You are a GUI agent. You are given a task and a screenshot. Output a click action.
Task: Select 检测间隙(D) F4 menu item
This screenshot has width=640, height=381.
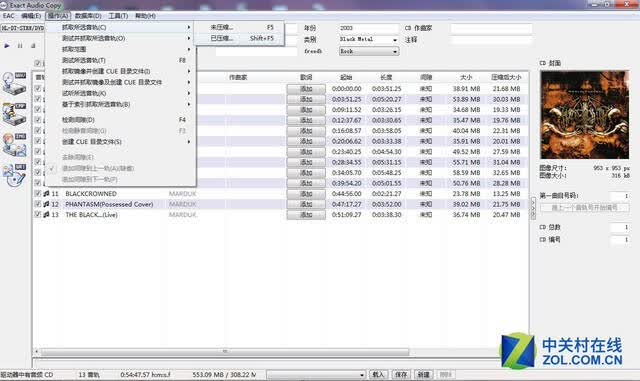pyautogui.click(x=121, y=120)
